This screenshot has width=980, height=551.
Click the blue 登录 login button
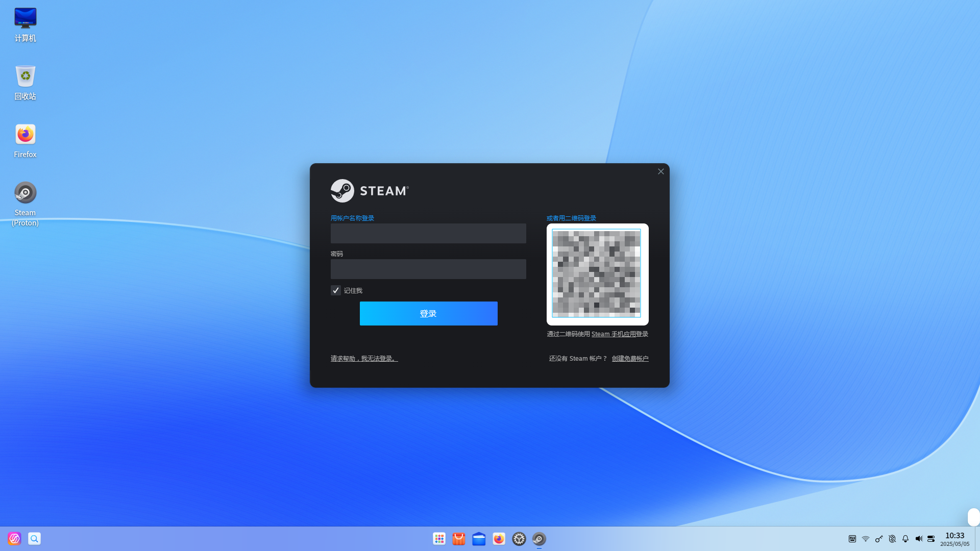(x=428, y=313)
